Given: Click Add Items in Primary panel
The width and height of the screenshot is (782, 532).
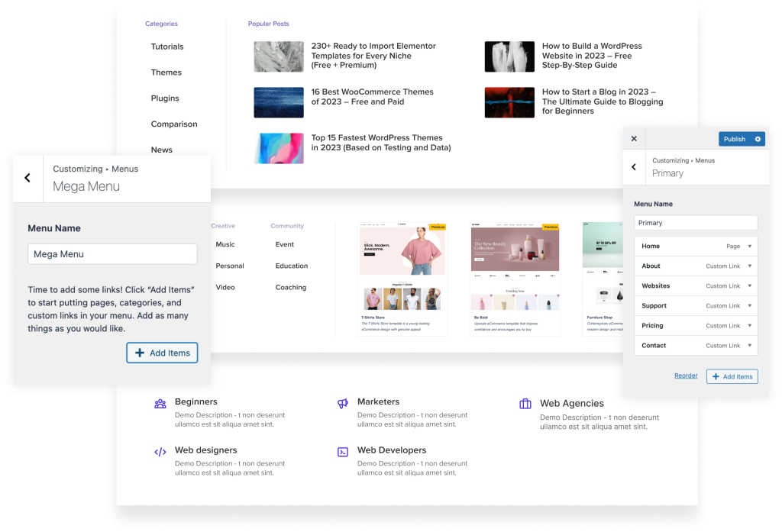Looking at the screenshot, I should tap(732, 376).
